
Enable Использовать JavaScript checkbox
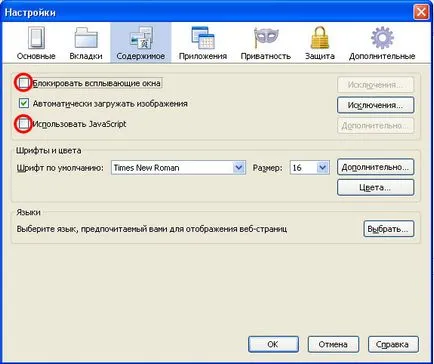tap(24, 124)
